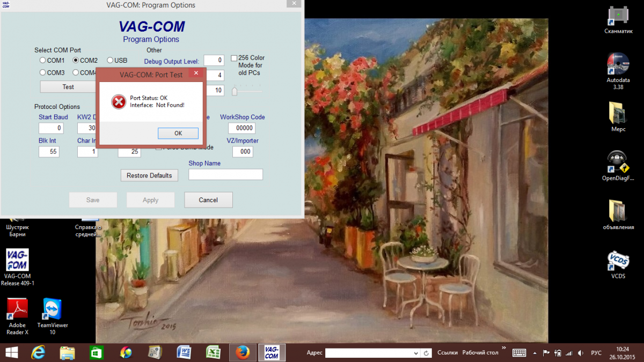Click the WorkShop Code field
Viewport: 644px width, 362px height.
(x=241, y=128)
